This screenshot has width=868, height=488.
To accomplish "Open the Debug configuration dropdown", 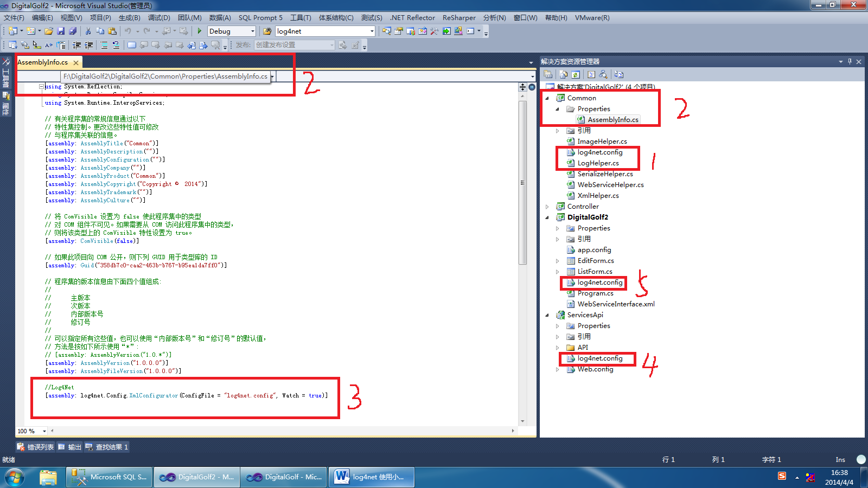I will coord(252,31).
